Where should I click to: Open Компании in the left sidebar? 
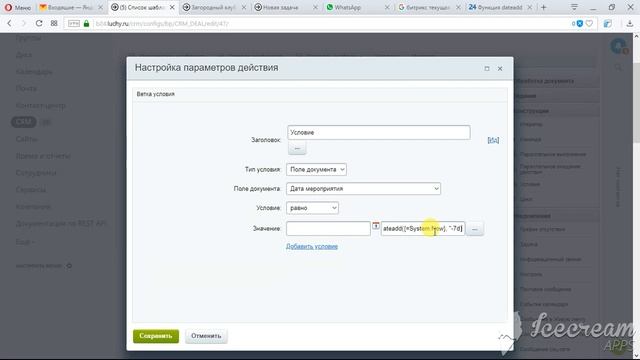(x=33, y=207)
